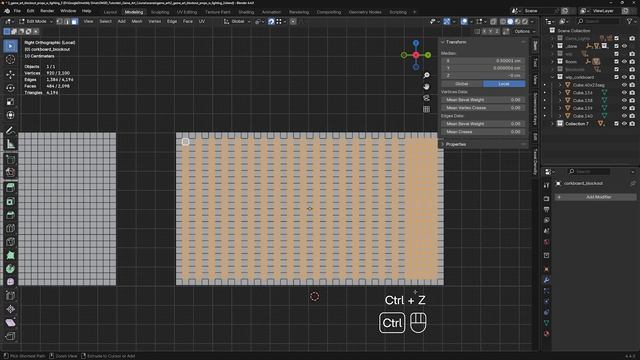Click the viewport pan hand icon
Screen dimensions: 640x360
[x=427, y=87]
